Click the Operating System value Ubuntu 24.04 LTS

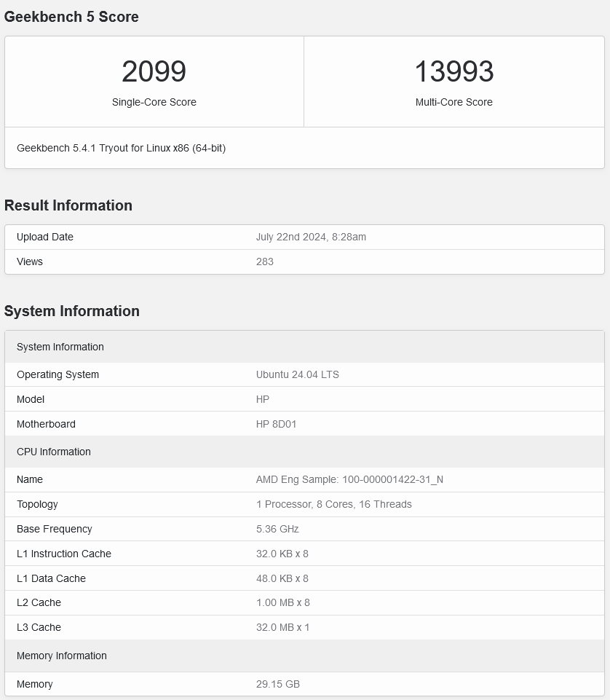point(296,374)
